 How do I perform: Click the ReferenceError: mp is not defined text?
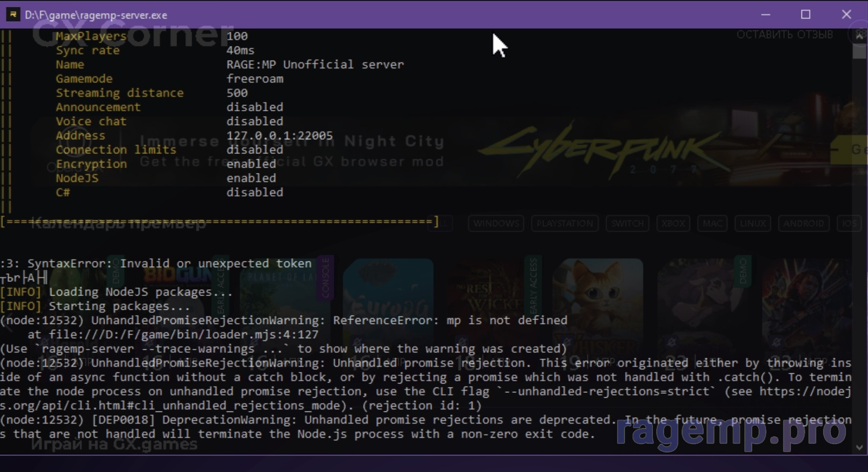[x=450, y=320]
